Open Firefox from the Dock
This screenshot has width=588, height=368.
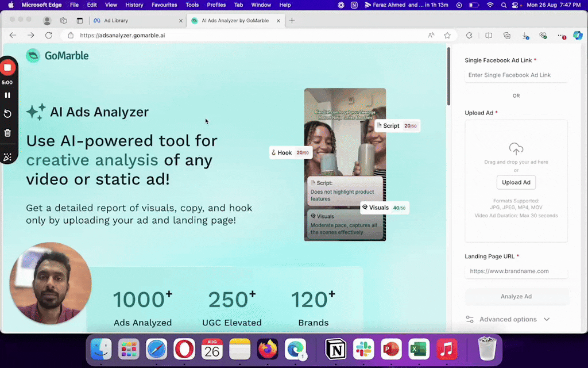tap(268, 349)
